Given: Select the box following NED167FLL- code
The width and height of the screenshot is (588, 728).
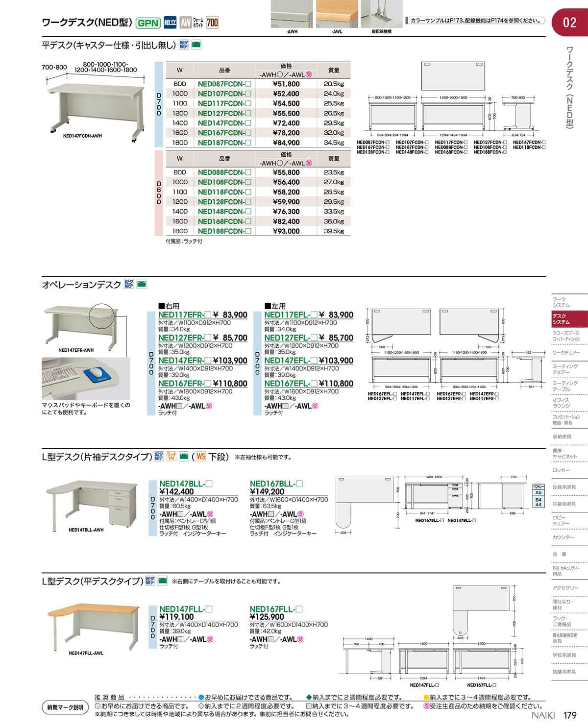Looking at the screenshot, I should point(299,609).
